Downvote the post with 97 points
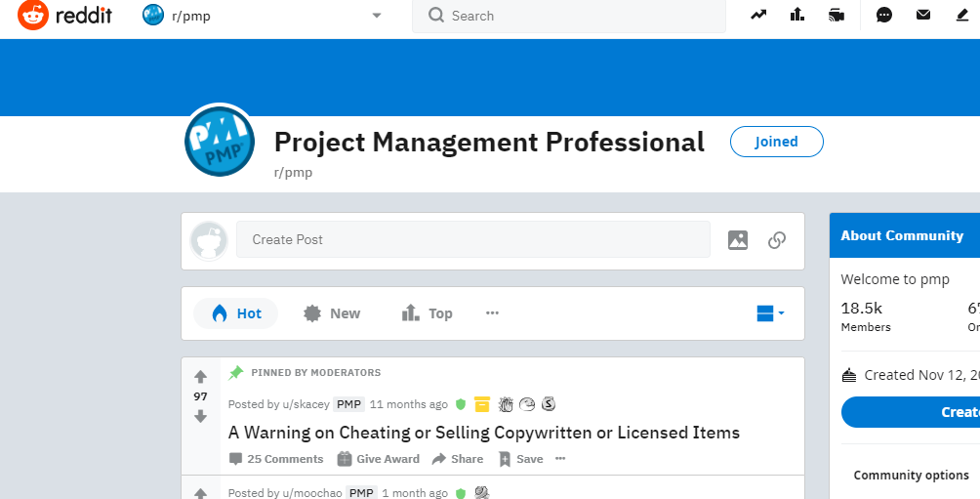The height and width of the screenshot is (499, 980). point(200,416)
